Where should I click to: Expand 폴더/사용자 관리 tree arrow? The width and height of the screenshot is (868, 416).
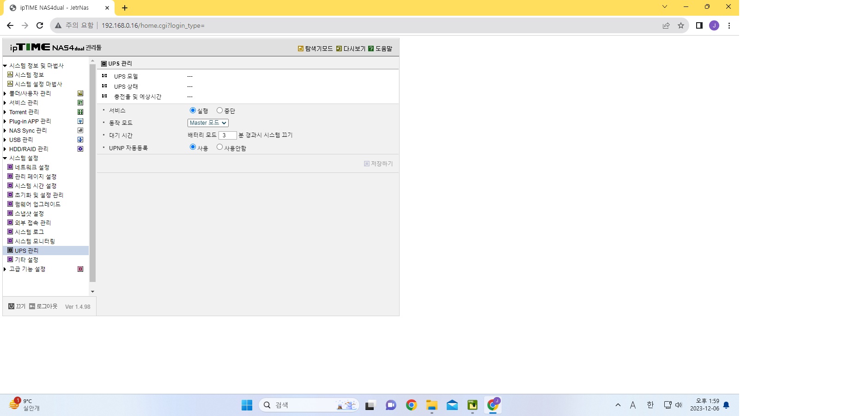click(5, 93)
